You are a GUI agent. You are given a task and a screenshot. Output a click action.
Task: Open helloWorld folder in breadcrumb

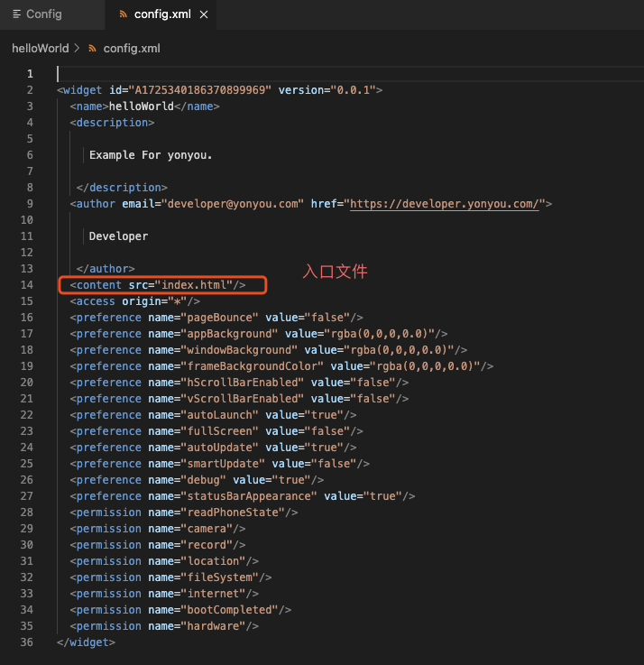pyautogui.click(x=40, y=48)
